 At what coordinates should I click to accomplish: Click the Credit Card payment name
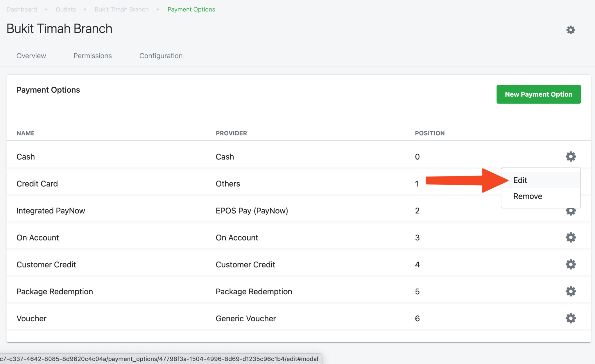[x=37, y=184]
